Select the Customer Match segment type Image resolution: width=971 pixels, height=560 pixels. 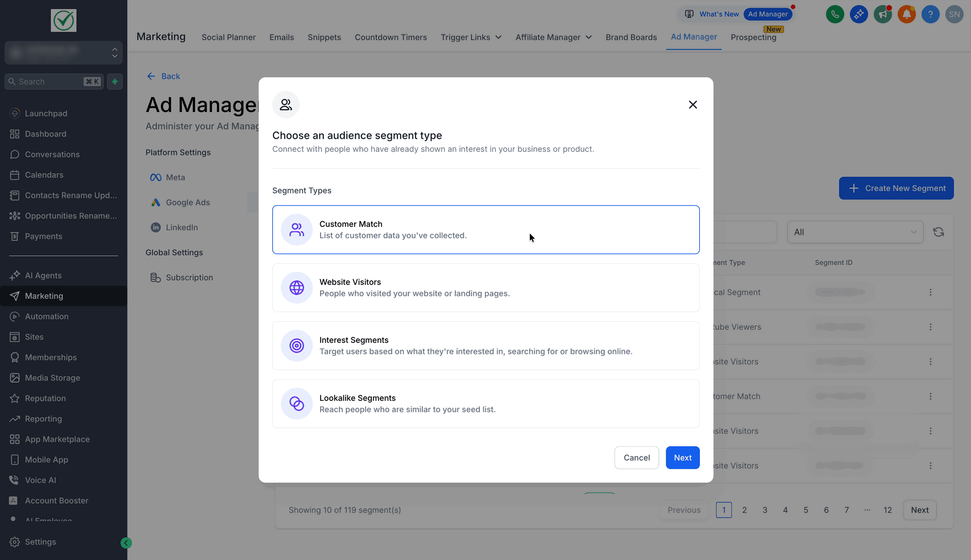(x=485, y=230)
